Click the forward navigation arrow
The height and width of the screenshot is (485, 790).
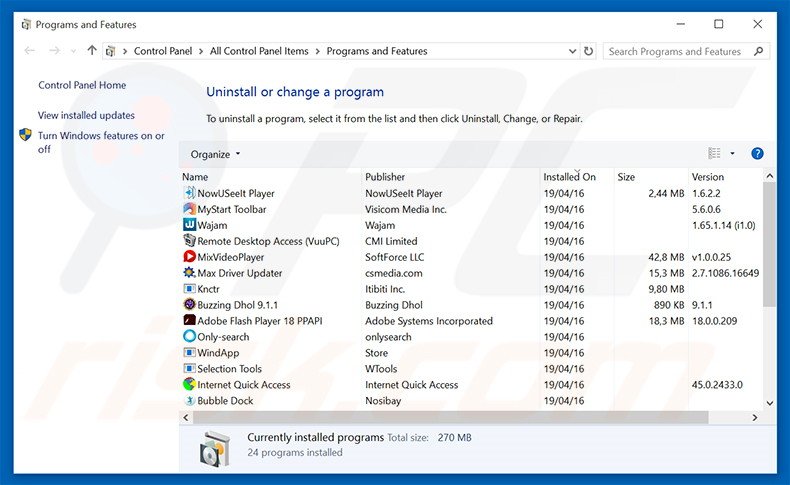click(54, 50)
